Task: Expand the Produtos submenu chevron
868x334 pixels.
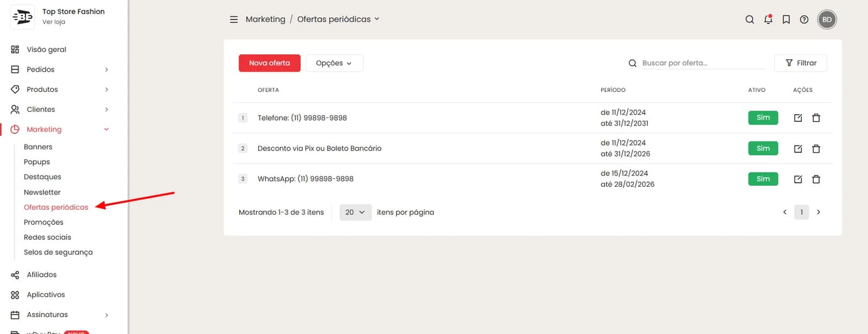Action: click(107, 90)
